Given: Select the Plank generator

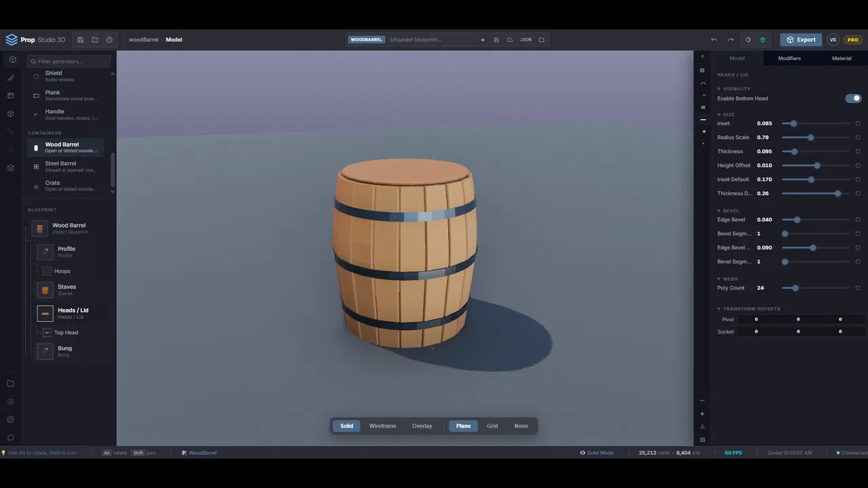Looking at the screenshot, I should pyautogui.click(x=66, y=95).
